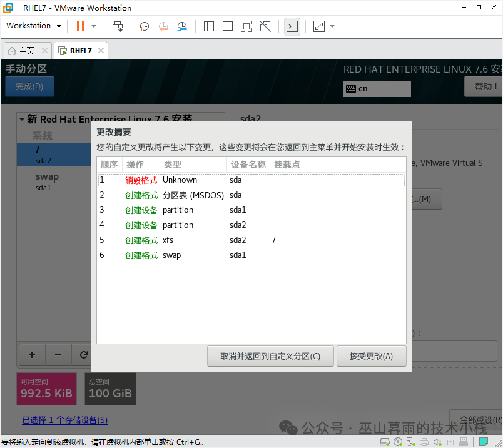Collapse the Red Hat Enterprise Linux 7.6 installation tree
503x448 pixels.
[23, 119]
